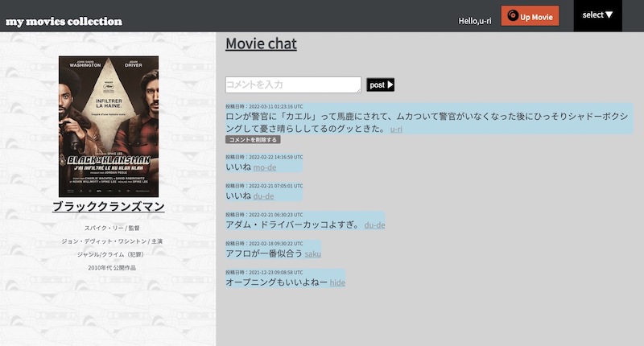Click the 2010年代 公開作品 text

click(112, 267)
